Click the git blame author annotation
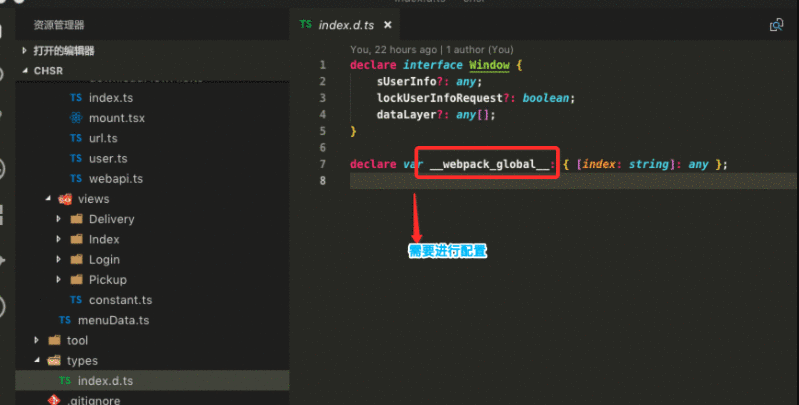The image size is (799, 405). pyautogui.click(x=432, y=49)
